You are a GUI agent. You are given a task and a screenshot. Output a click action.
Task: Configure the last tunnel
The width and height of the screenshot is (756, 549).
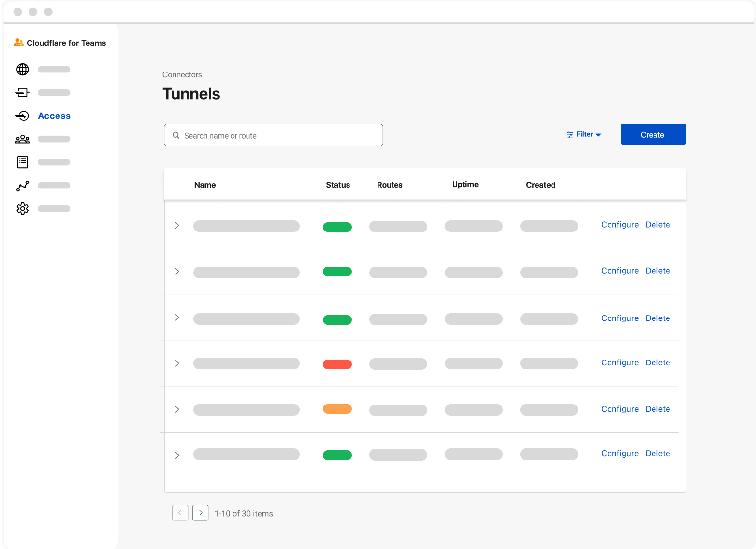coord(620,453)
